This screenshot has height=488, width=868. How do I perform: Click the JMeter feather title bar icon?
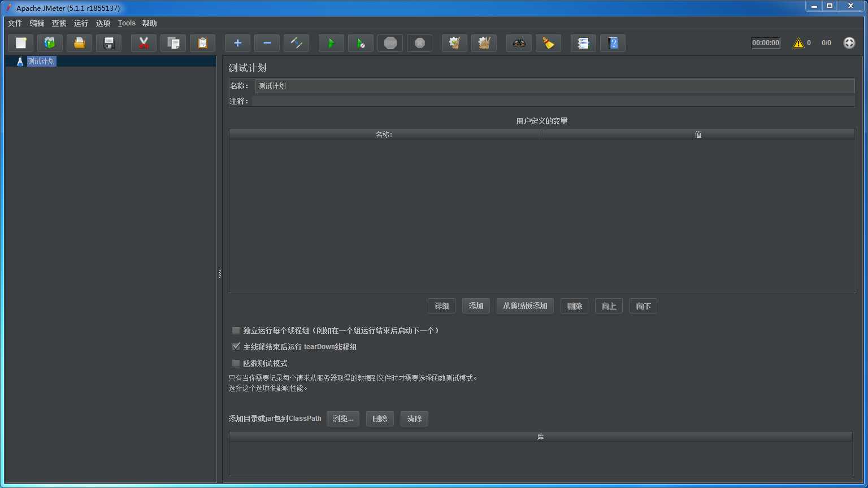click(8, 8)
